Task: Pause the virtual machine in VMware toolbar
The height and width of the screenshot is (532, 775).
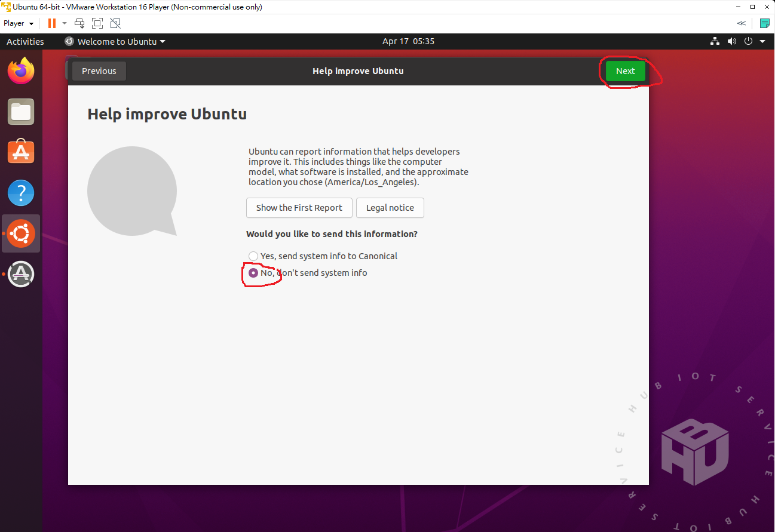Action: pos(52,23)
